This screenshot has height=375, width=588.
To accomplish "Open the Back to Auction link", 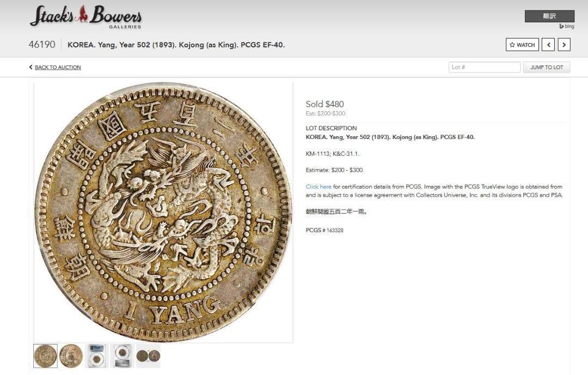I will [x=58, y=67].
